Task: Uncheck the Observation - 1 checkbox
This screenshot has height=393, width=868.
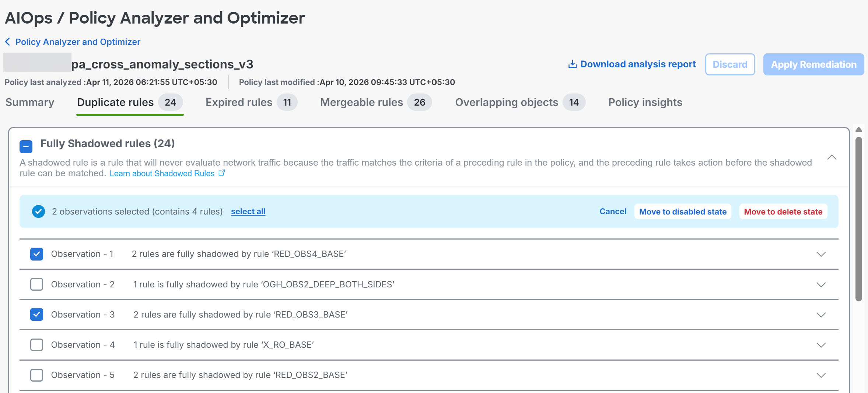Action: (x=36, y=254)
